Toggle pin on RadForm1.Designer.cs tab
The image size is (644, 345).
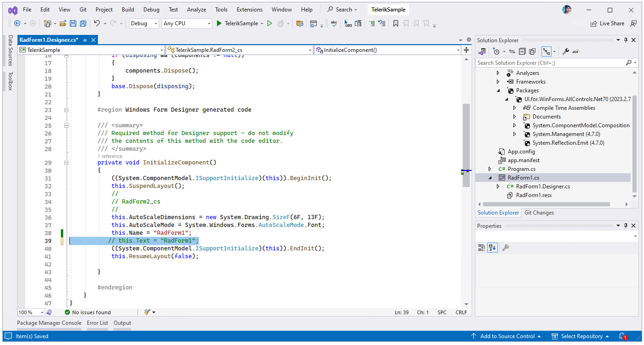point(85,40)
